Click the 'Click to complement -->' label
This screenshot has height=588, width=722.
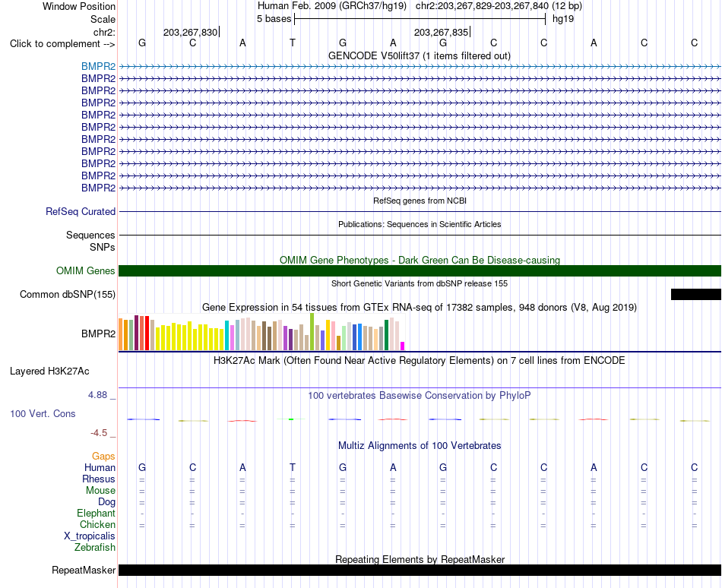[x=62, y=44]
